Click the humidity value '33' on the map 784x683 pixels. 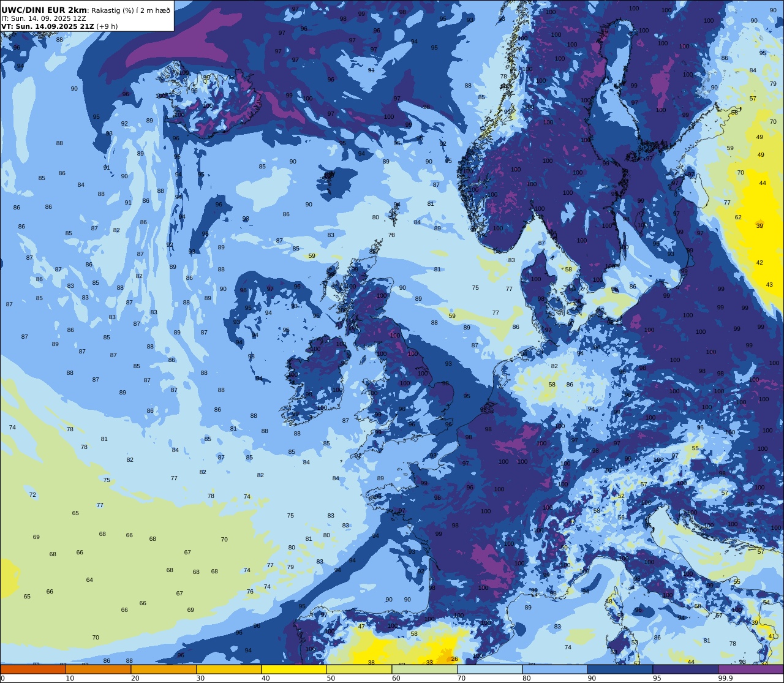pos(429,662)
